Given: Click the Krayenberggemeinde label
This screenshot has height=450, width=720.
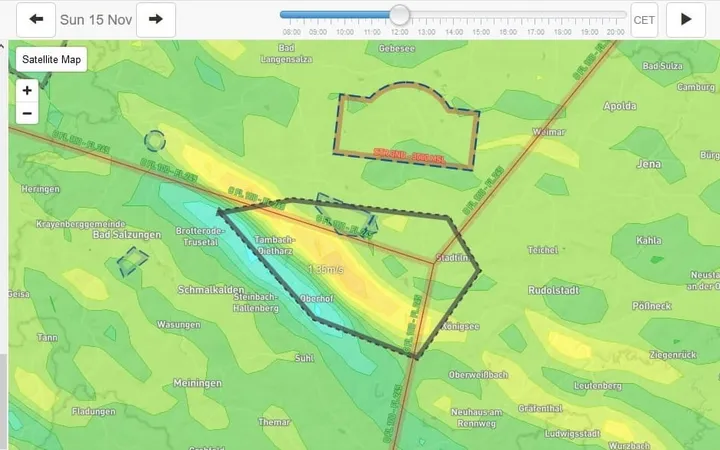Looking at the screenshot, I should (81, 224).
